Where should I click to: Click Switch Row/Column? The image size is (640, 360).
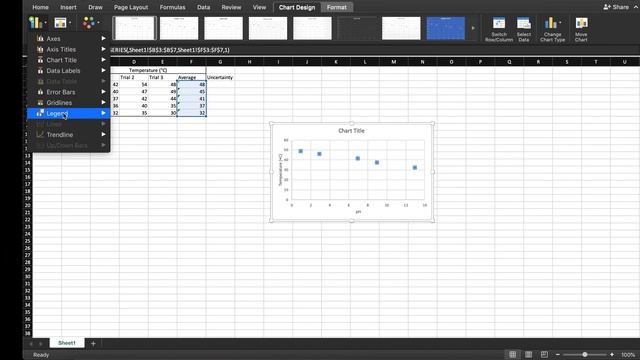pos(499,29)
